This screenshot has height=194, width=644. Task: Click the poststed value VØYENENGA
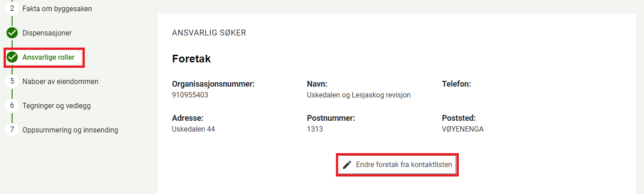[463, 129]
